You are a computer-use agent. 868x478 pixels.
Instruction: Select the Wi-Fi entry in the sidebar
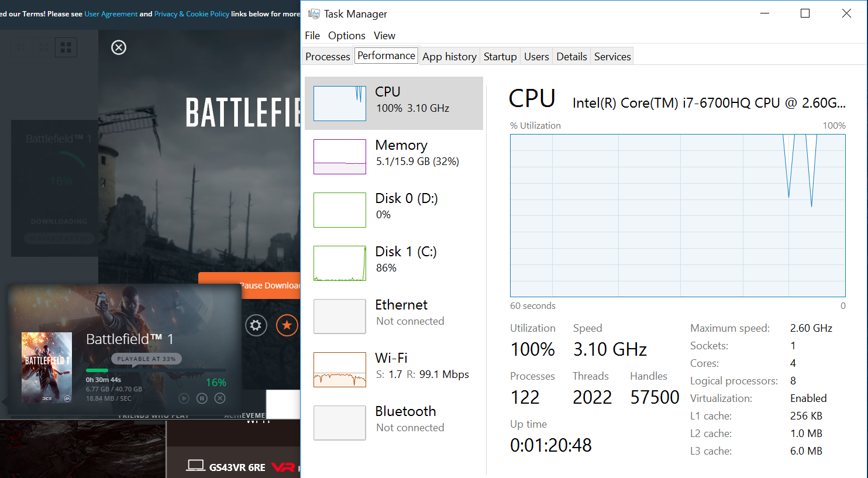[x=394, y=369]
